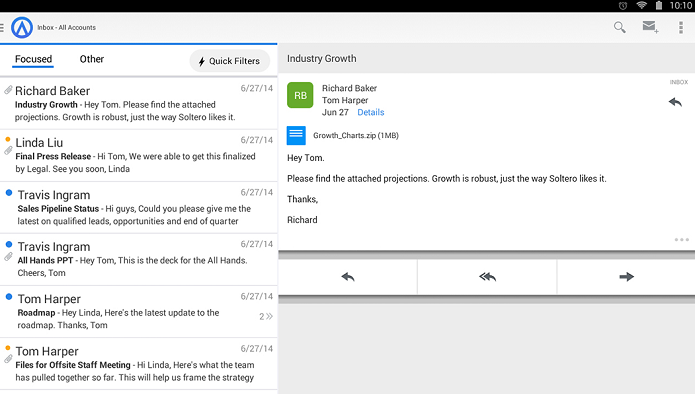The height and width of the screenshot is (394, 695).
Task: Tap the Acompli app logo
Action: (22, 27)
